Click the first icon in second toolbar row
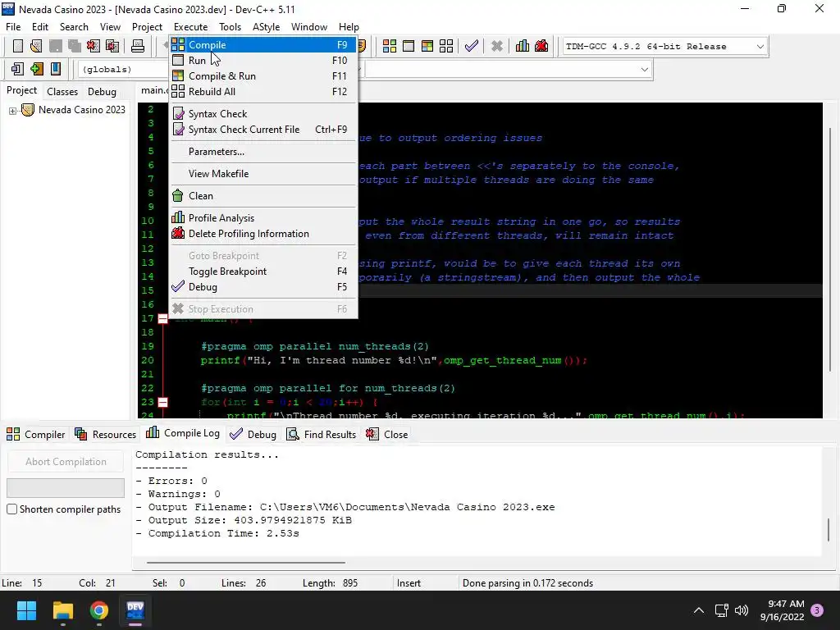Image resolution: width=840 pixels, height=630 pixels. [18, 69]
